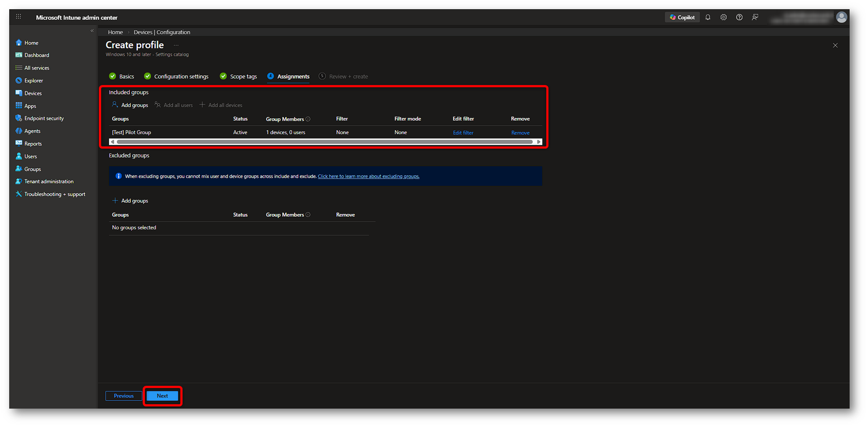Click the Endpoint security shield icon
Screen dimensions: 868x427
click(19, 118)
